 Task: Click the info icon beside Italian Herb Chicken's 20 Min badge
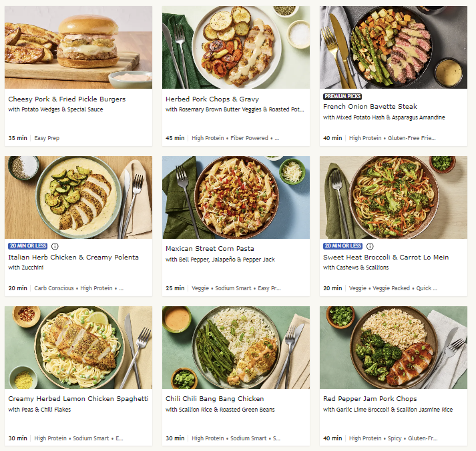pyautogui.click(x=55, y=246)
